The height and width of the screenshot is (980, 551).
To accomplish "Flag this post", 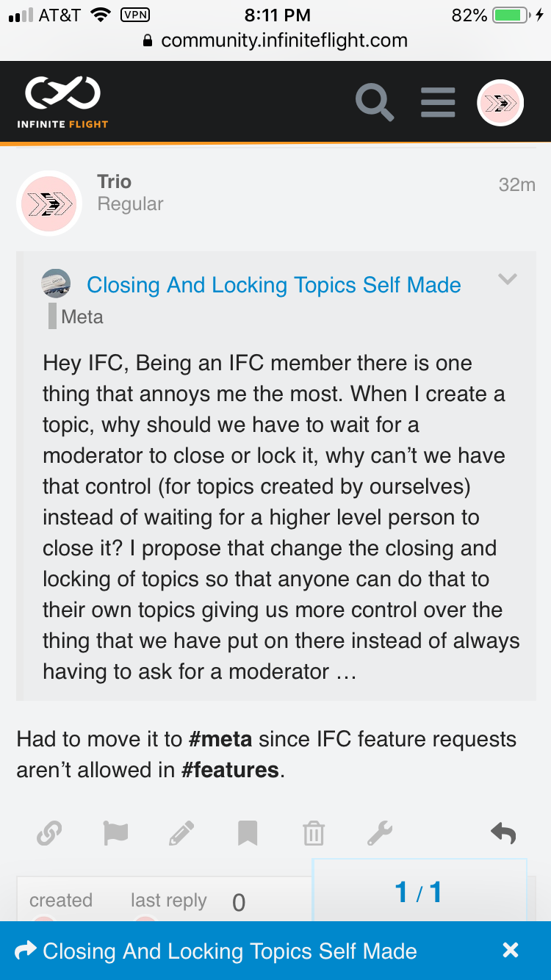I will (x=115, y=834).
